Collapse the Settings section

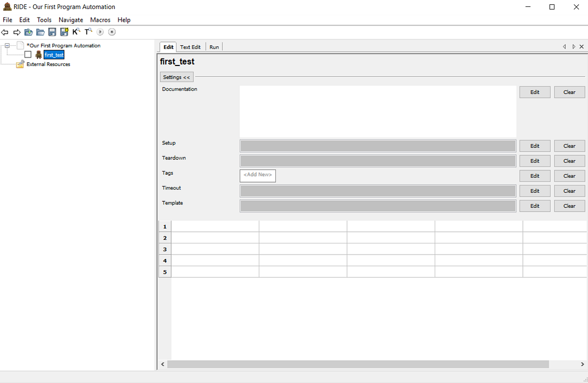[x=176, y=77]
